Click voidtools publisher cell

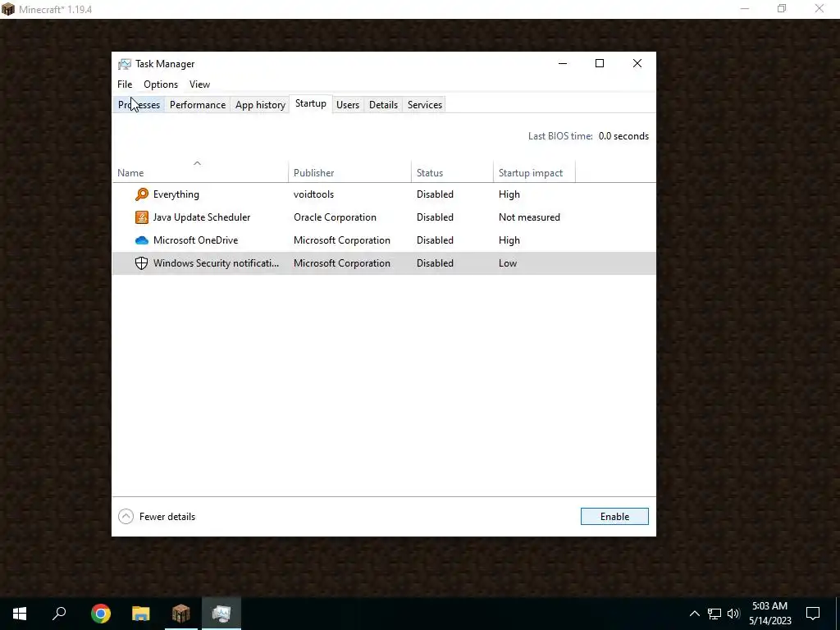tap(314, 194)
